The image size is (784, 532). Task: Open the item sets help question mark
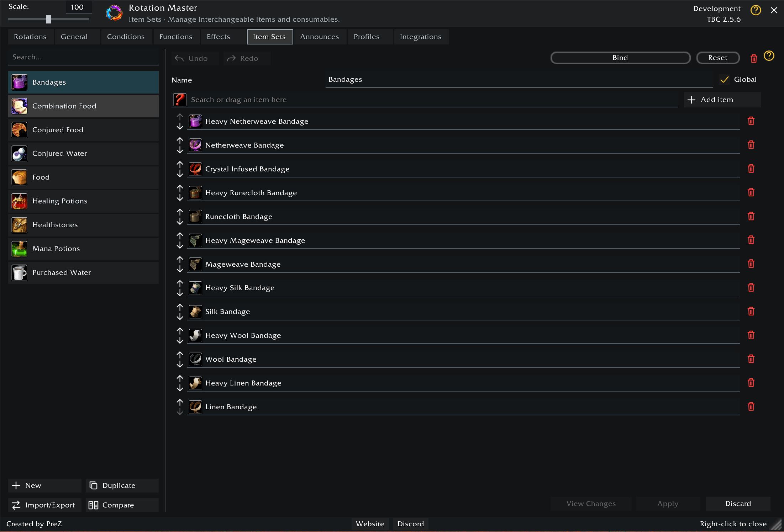point(769,56)
